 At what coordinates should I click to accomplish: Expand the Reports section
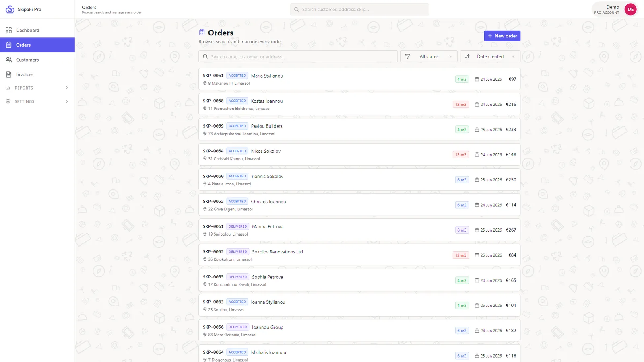[37, 88]
